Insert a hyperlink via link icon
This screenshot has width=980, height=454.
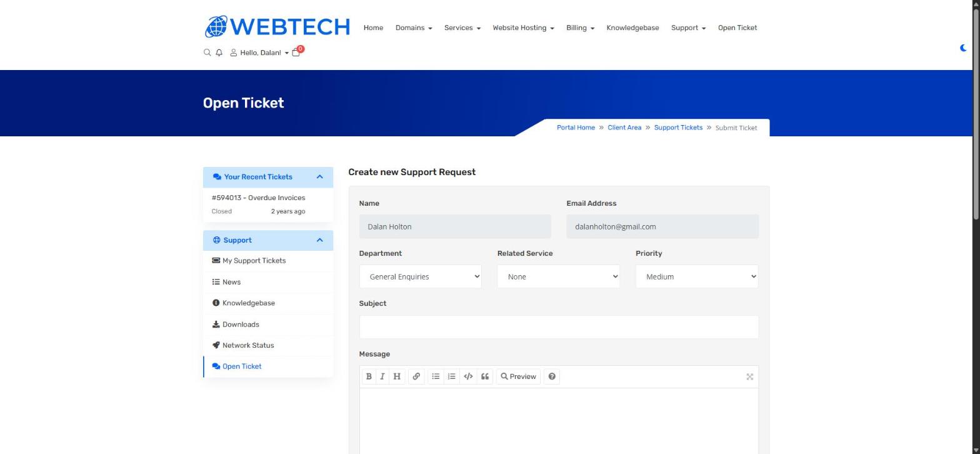point(416,376)
